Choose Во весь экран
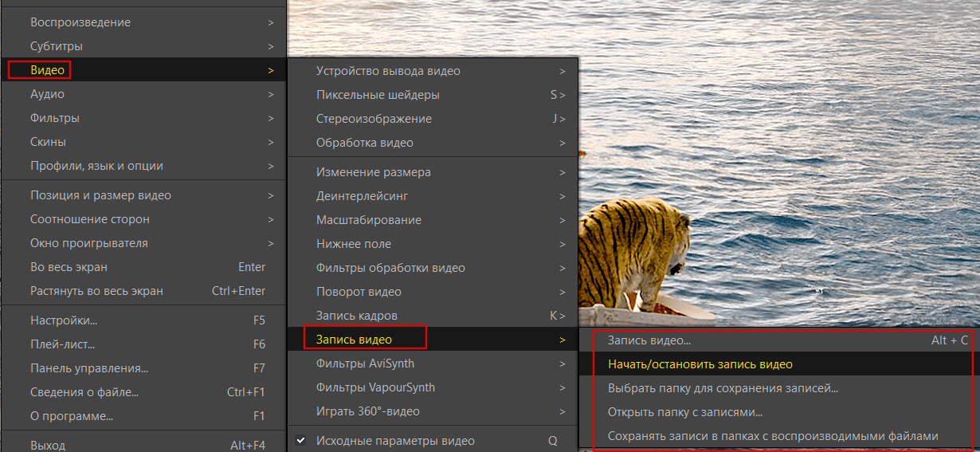The height and width of the screenshot is (452, 980). (x=69, y=267)
